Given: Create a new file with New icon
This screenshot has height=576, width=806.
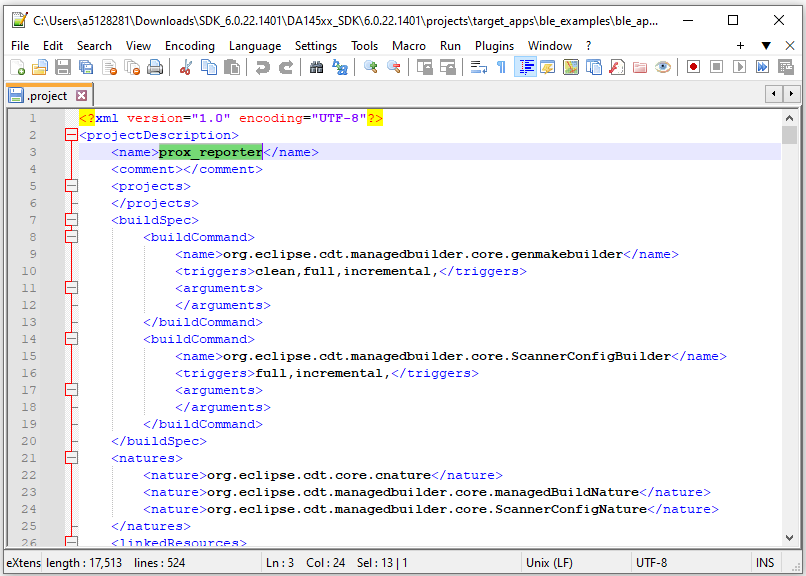Looking at the screenshot, I should click(x=17, y=67).
